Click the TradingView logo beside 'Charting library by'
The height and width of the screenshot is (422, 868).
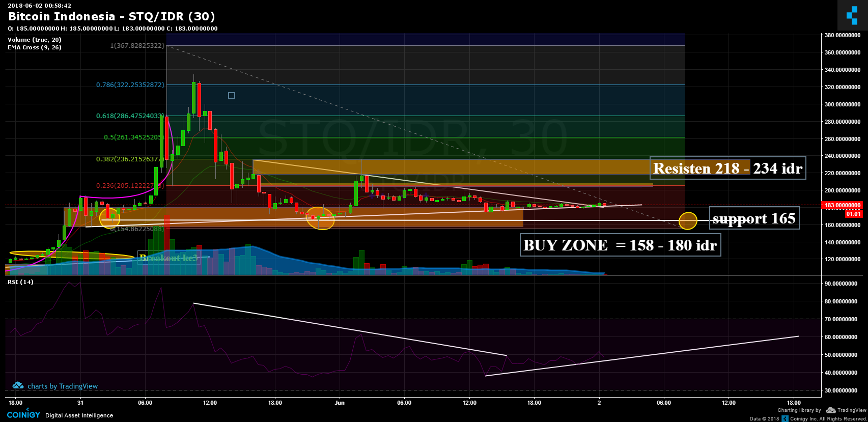846,410
